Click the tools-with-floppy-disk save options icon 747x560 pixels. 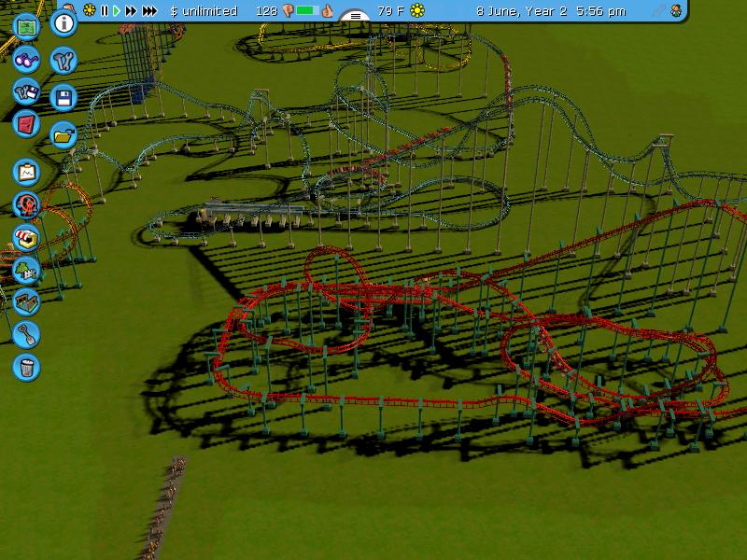point(26,91)
